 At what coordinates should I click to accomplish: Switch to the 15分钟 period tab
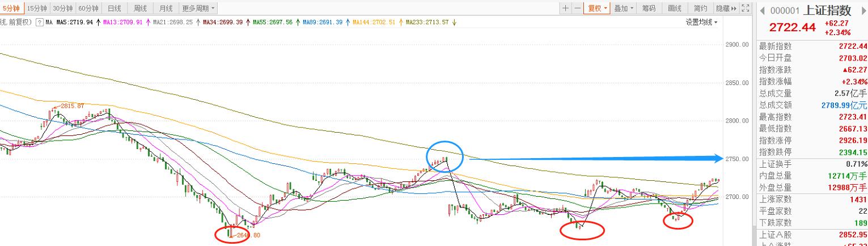[x=37, y=8]
